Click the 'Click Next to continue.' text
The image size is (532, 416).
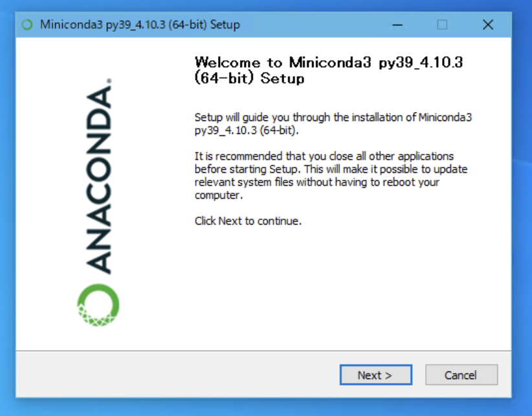coord(248,221)
